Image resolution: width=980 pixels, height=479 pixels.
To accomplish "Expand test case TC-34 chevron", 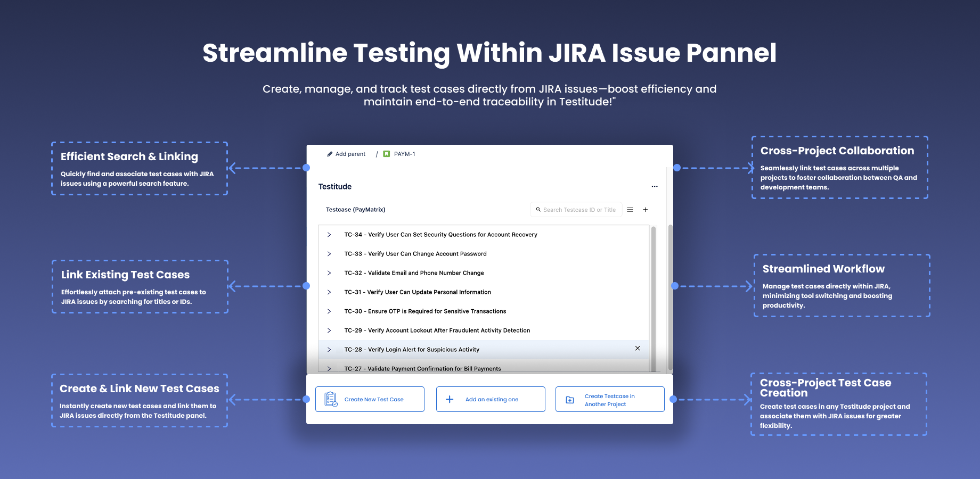I will click(329, 235).
